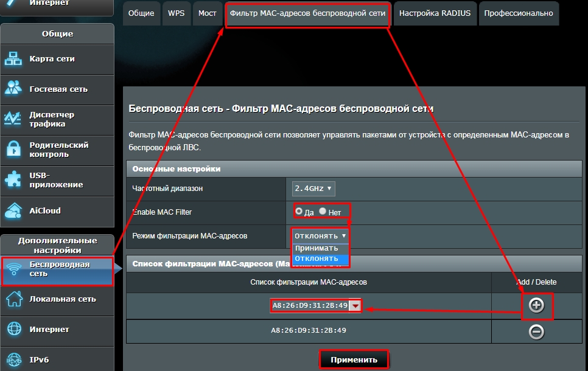The height and width of the screenshot is (371, 588).
Task: Click the Enable MAC Filter label
Action: pos(162,212)
